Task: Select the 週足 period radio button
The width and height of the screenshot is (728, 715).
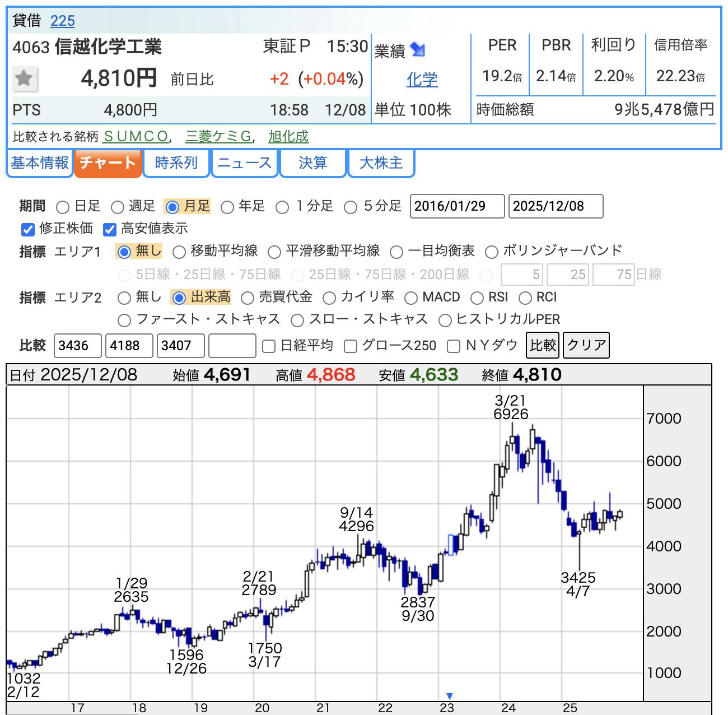Action: click(x=117, y=207)
